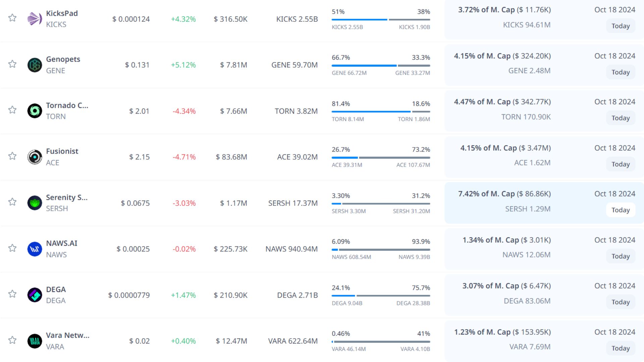This screenshot has width=644, height=362.
Task: Click the Fusionist ACE logo icon
Action: coord(35,157)
